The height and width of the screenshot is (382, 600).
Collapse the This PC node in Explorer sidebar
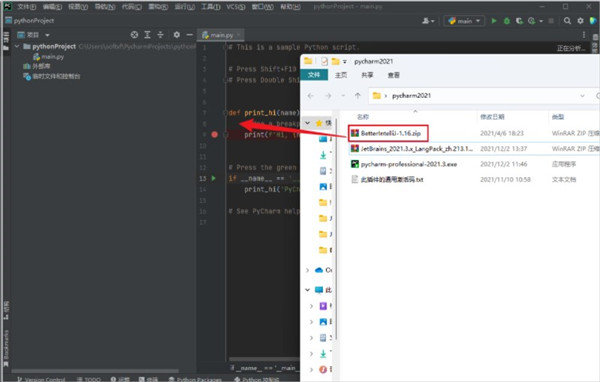307,290
